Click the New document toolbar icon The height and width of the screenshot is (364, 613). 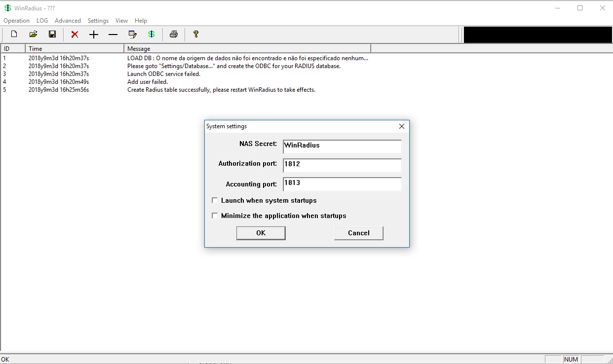(x=14, y=35)
